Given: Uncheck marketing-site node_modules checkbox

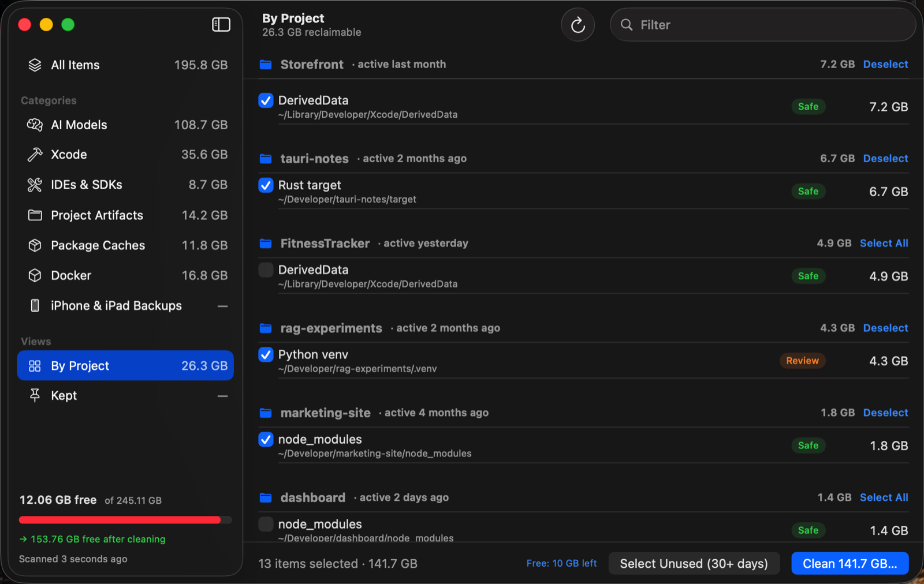Looking at the screenshot, I should pyautogui.click(x=266, y=440).
